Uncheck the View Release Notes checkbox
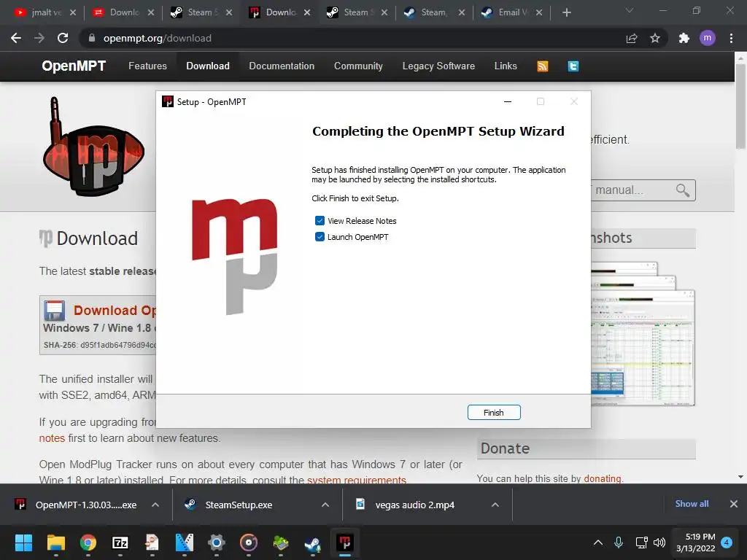This screenshot has width=747, height=560. tap(320, 220)
